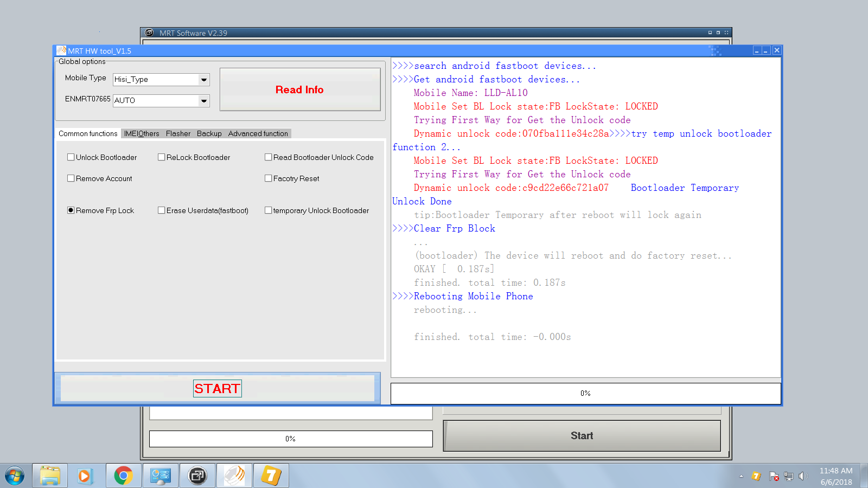Viewport: 868px width, 488px height.
Task: Click the HW tool 0% progress bar
Action: [585, 393]
